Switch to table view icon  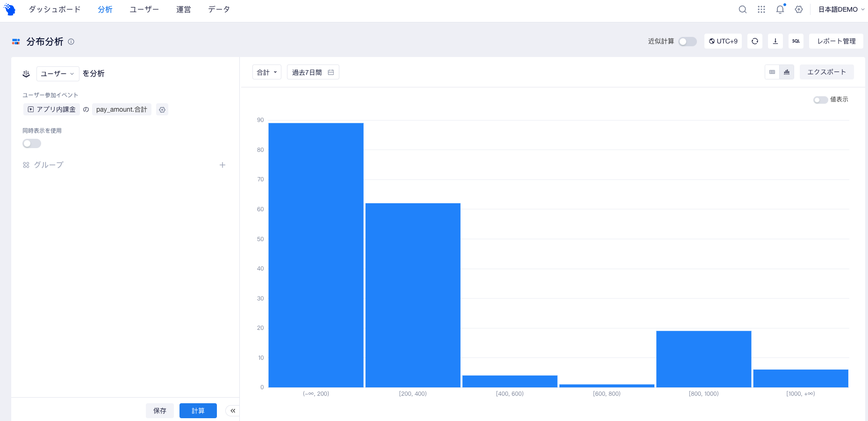772,72
